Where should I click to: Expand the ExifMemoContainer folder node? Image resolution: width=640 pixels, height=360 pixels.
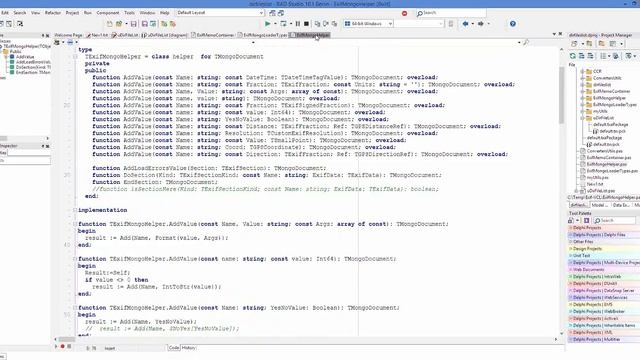(x=582, y=91)
